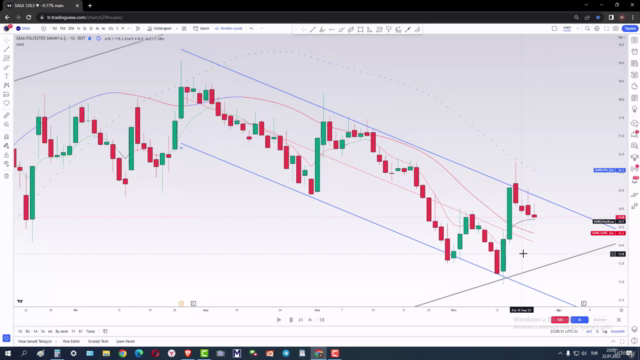
Task: Toggle magnet mode in left sidebar
Action: 7,137
